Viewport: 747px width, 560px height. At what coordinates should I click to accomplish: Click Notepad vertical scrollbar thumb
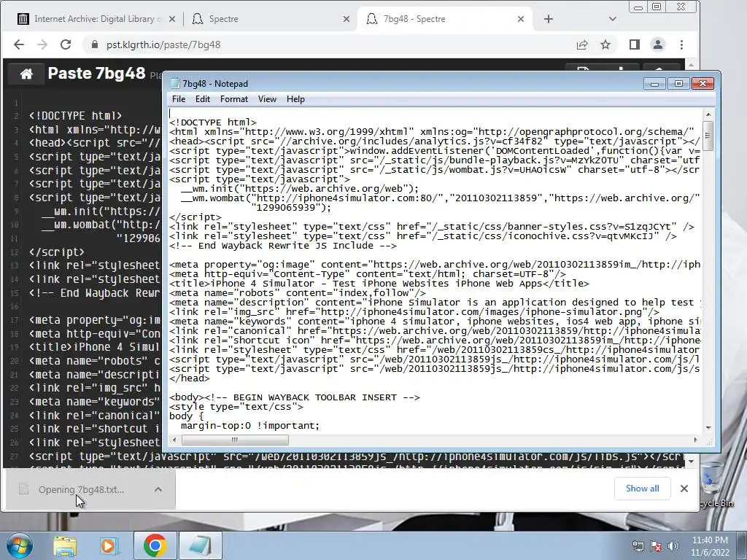tap(708, 136)
